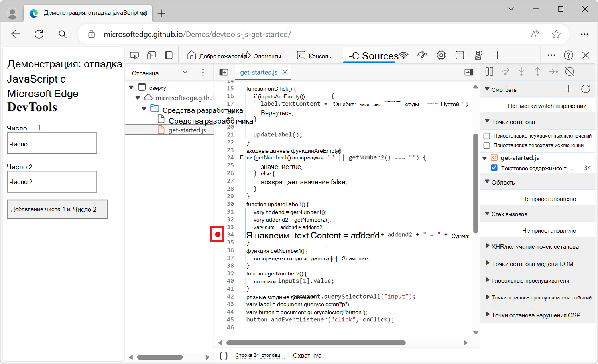Toggle the DevTools sidebar panel icon

pos(169,55)
